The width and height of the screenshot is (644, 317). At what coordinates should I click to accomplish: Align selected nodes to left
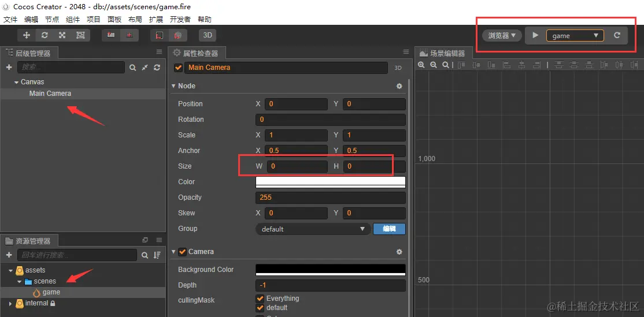coord(506,65)
